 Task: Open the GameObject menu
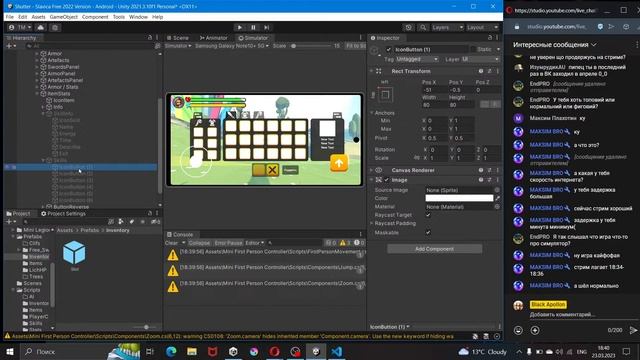pyautogui.click(x=63, y=17)
